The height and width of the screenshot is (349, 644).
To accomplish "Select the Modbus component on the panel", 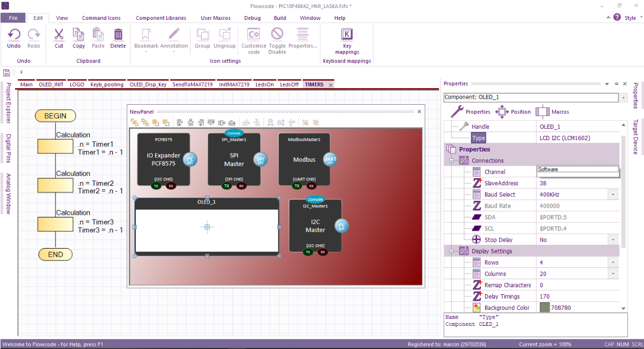I will 304,159.
